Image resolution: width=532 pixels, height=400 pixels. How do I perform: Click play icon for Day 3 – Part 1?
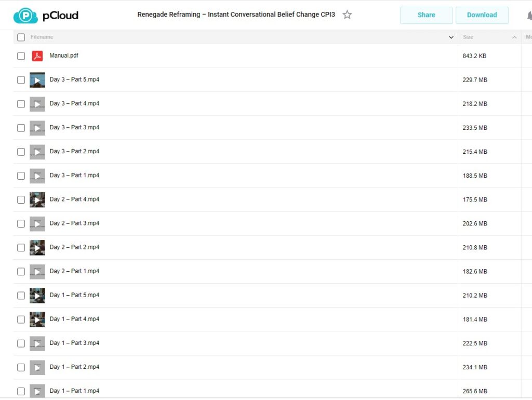click(x=37, y=176)
